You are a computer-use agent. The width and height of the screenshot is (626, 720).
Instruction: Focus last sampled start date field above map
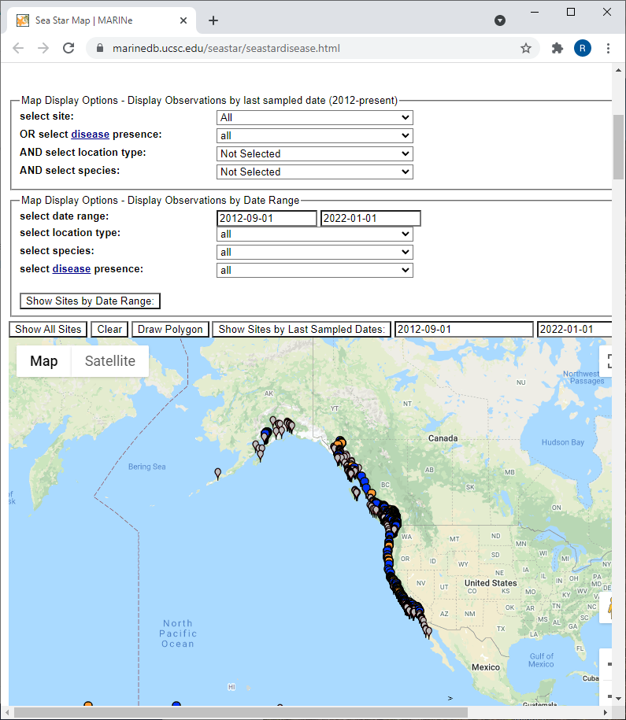[x=463, y=329]
